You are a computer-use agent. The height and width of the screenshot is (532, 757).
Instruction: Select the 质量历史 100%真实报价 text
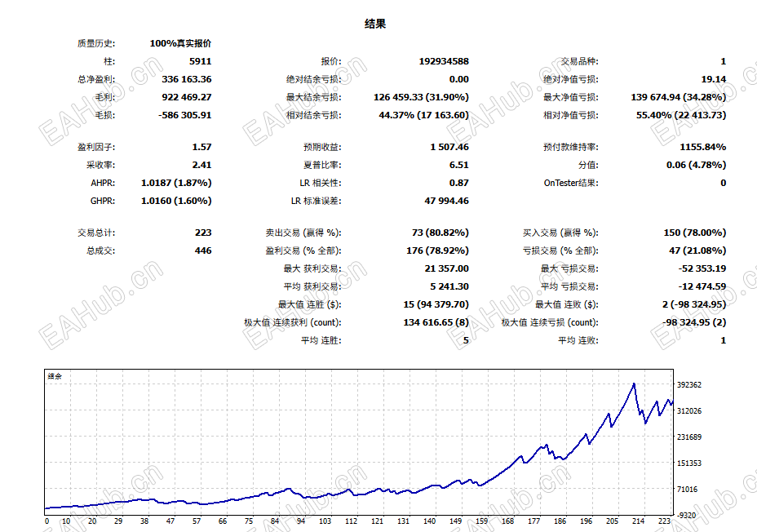coord(180,43)
